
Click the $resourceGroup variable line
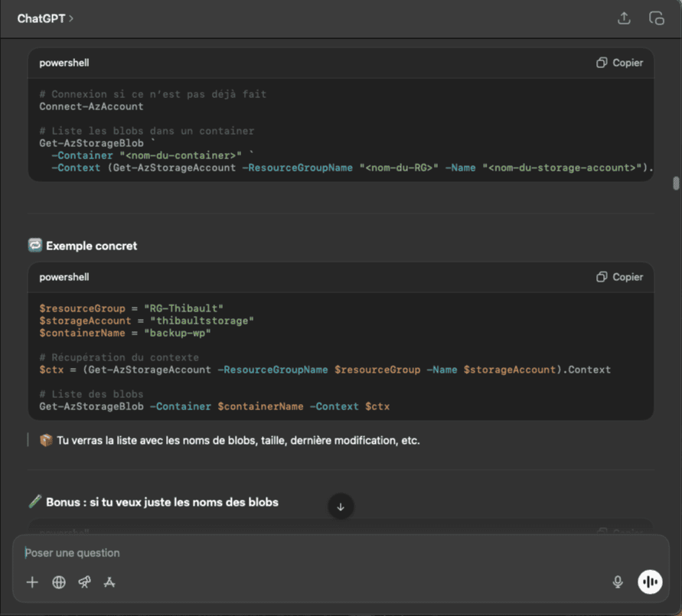(131, 308)
